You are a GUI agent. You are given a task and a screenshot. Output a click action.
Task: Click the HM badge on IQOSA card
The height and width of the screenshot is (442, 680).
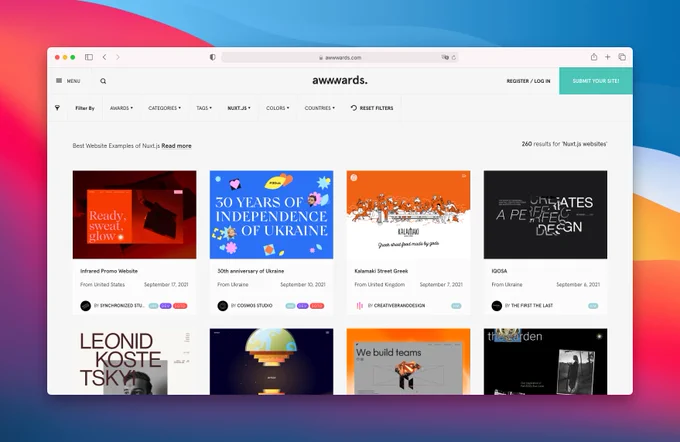[x=593, y=306]
